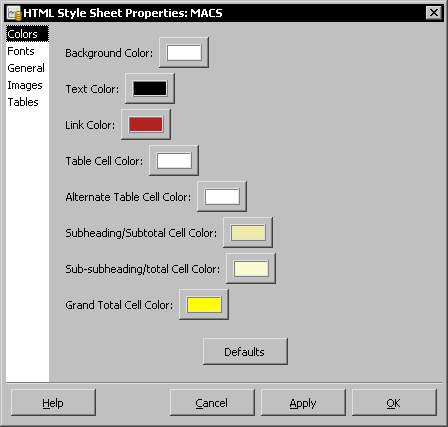The width and height of the screenshot is (448, 427).
Task: Choose the Subheading/Subtotal Cell Color swatch
Action: (x=248, y=232)
